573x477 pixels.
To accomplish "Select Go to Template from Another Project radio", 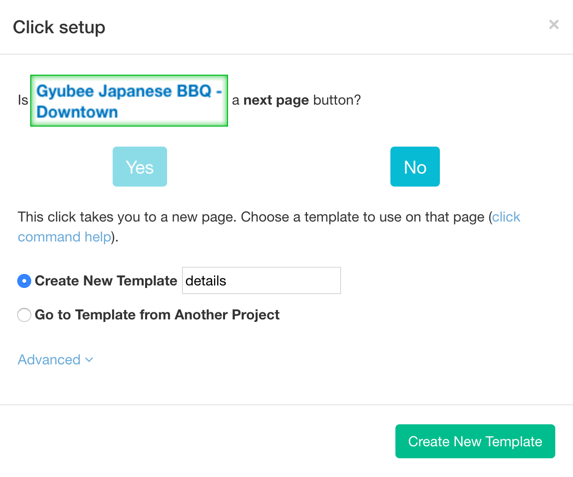I will tap(24, 315).
